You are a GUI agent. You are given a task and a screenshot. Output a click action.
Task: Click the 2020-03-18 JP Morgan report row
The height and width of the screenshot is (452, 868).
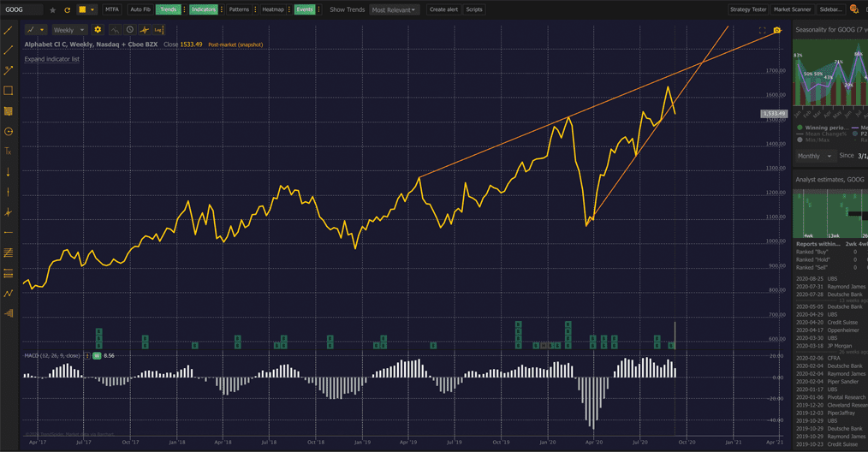pyautogui.click(x=831, y=346)
